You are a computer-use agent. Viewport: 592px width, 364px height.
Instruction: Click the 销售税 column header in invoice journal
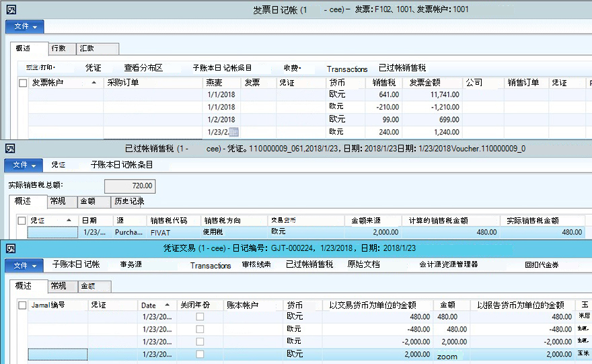383,82
